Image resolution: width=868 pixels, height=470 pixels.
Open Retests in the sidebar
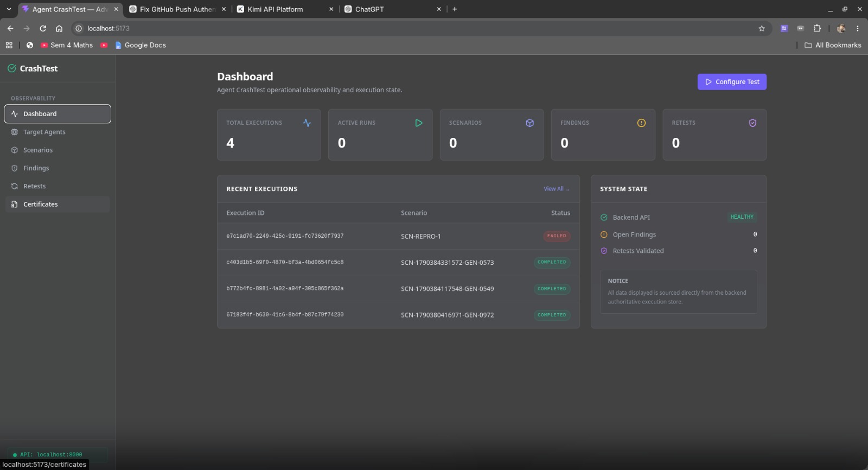[x=58, y=186]
